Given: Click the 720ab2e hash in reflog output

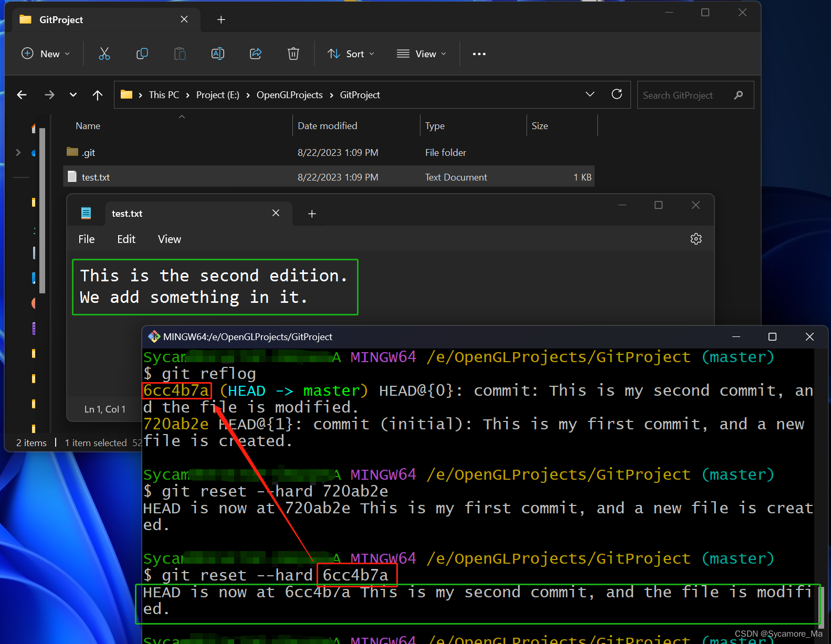Looking at the screenshot, I should [176, 424].
